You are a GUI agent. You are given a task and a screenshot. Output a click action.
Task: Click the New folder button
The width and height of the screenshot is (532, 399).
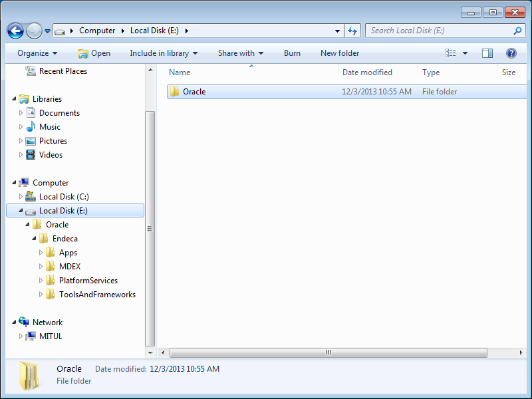point(340,53)
